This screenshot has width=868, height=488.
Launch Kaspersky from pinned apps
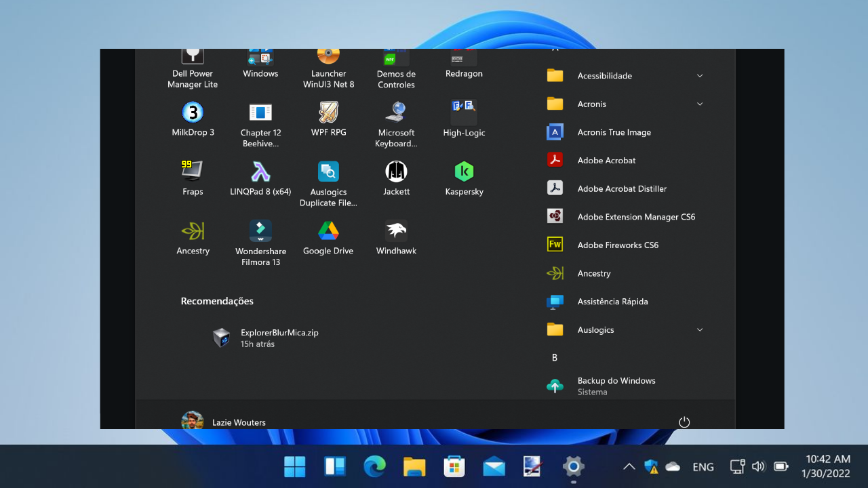pyautogui.click(x=464, y=178)
